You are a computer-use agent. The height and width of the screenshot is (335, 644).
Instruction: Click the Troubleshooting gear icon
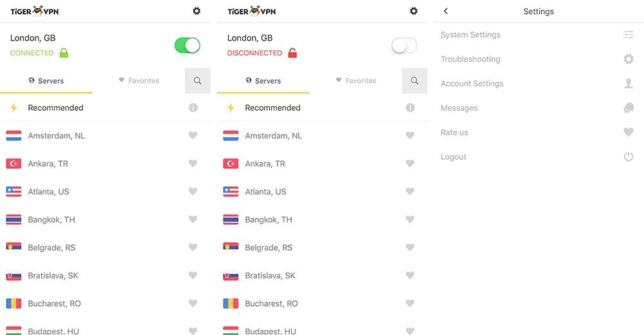(629, 59)
